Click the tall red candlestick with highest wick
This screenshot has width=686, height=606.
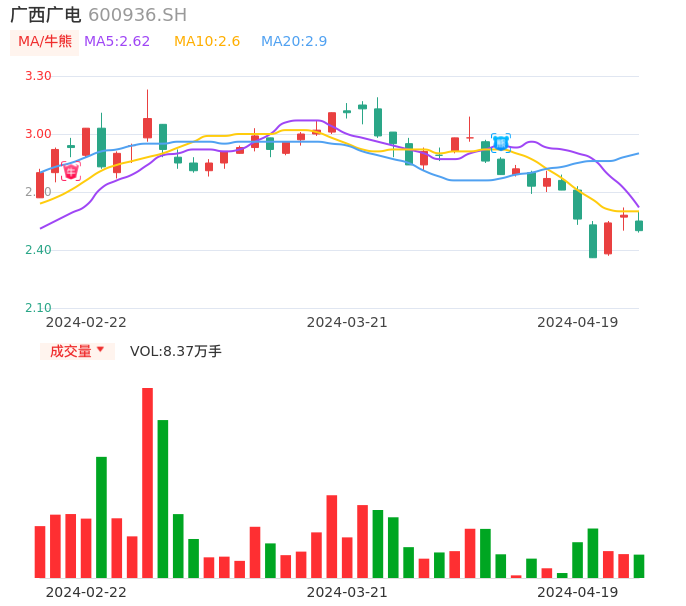147,127
